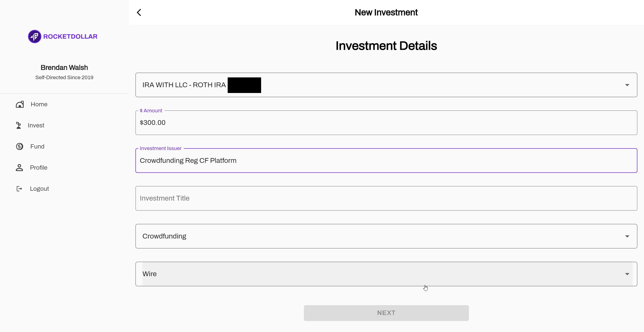Image resolution: width=644 pixels, height=332 pixels.
Task: Go to Home in sidebar
Action: [x=39, y=104]
